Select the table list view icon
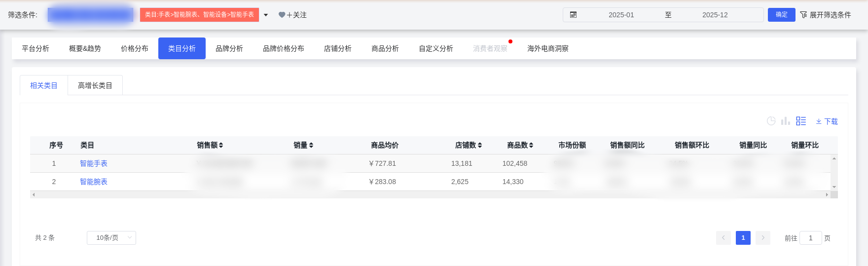This screenshot has height=266, width=868. pos(801,121)
